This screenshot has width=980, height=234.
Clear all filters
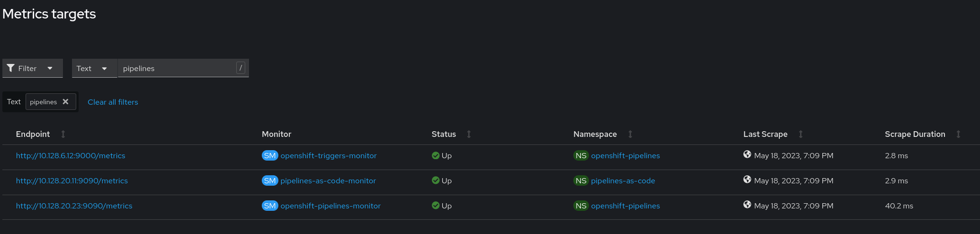[x=113, y=102]
